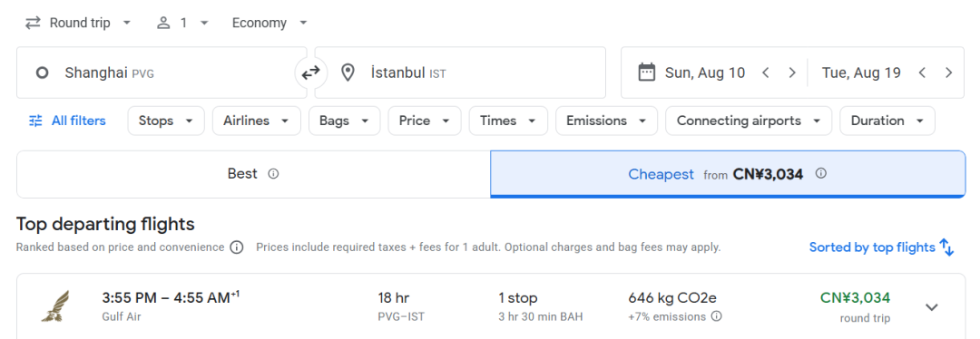Select the Cheapest flights tab
The image size is (980, 339).
coord(728,174)
